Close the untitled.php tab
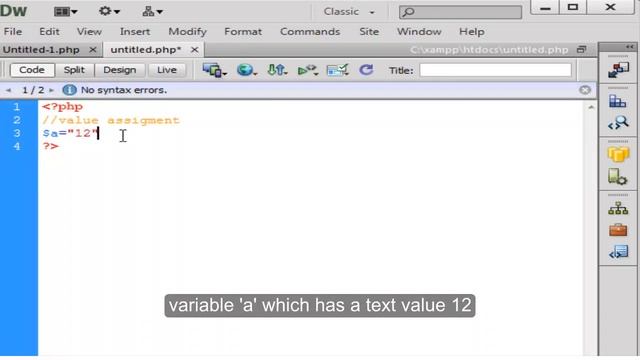This screenshot has height=360, width=640. [x=195, y=50]
